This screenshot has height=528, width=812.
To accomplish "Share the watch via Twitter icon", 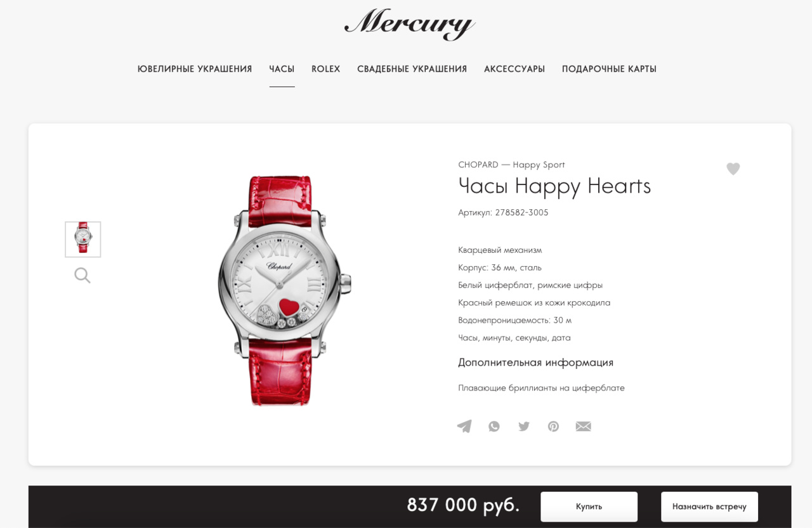I will tap(524, 426).
